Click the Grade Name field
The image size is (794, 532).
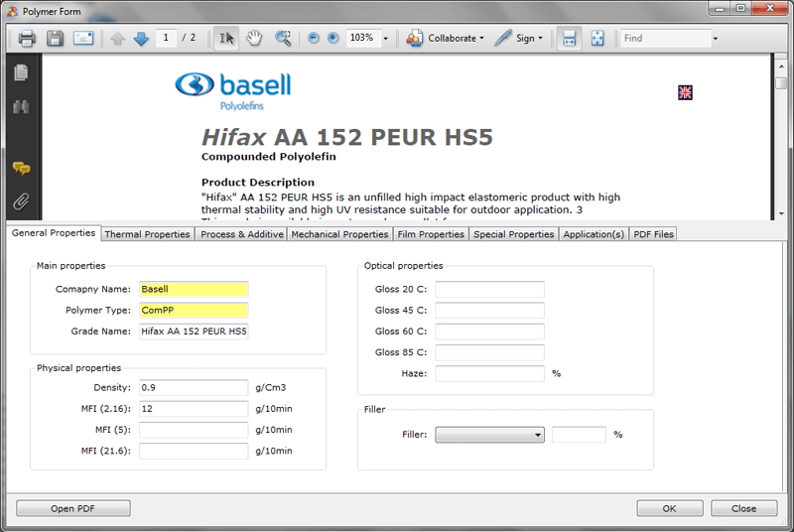194,332
